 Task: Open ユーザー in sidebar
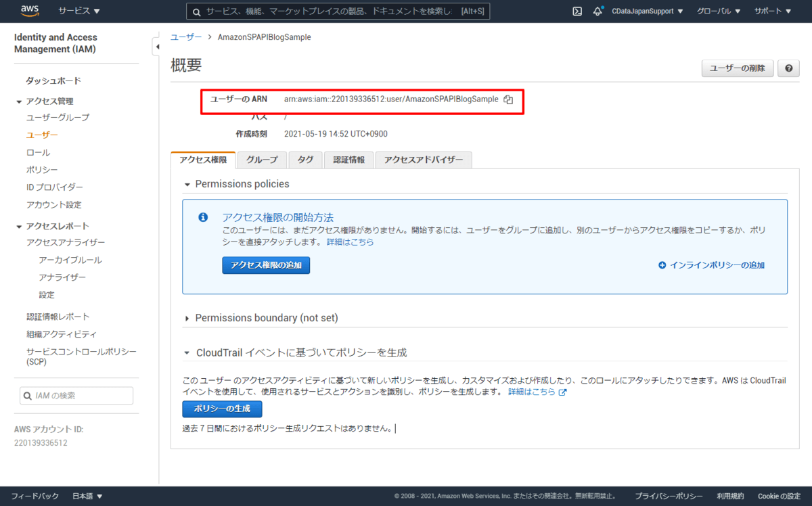click(42, 135)
